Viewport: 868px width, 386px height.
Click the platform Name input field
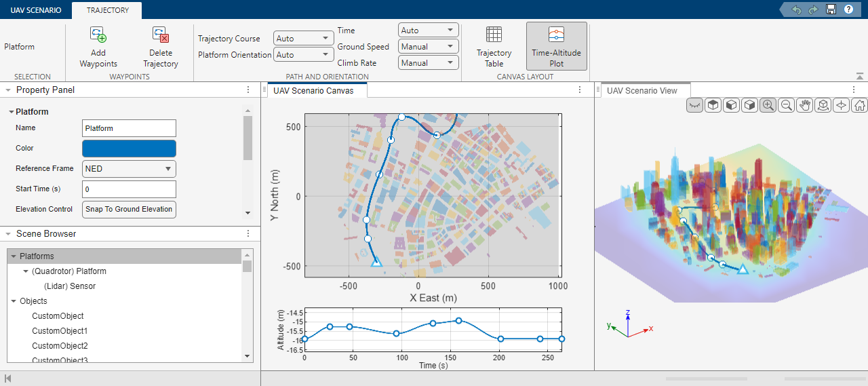129,128
